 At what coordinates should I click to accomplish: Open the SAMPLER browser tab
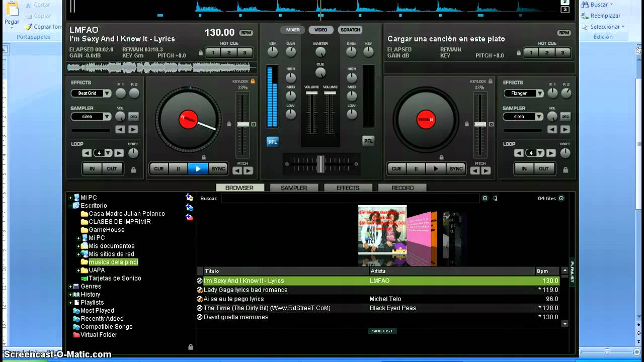click(294, 188)
